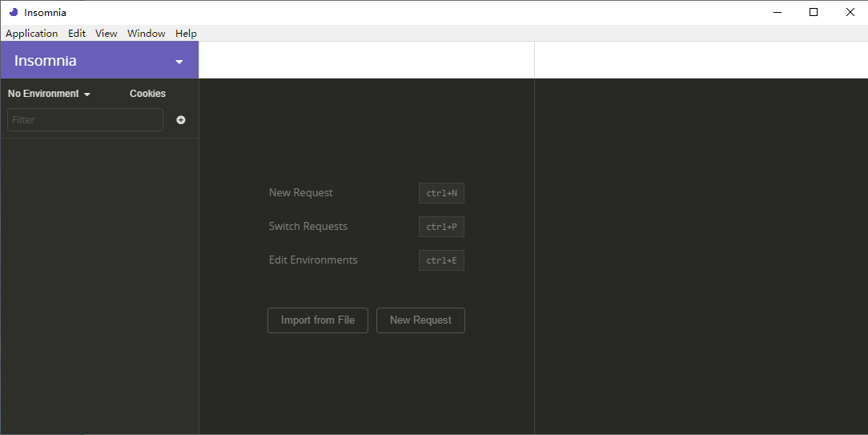
Task: Click the Insomnia logo in the title bar
Action: (13, 12)
